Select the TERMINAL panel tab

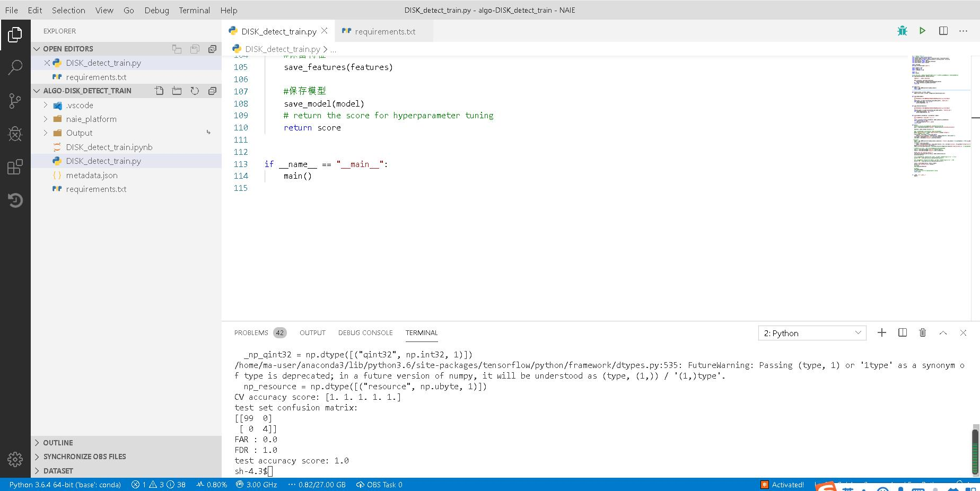[422, 332]
